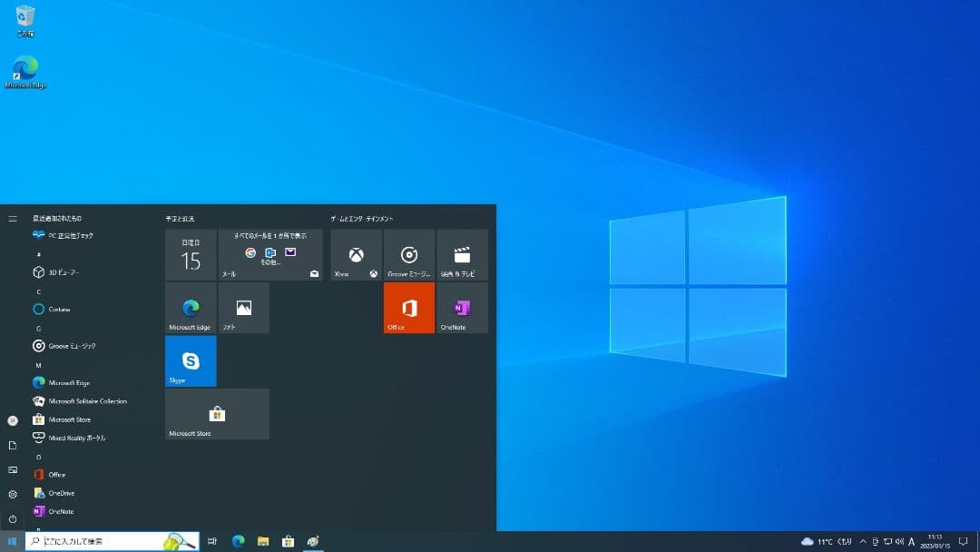Select Microsoft Solitaire Collection in app list
The width and height of the screenshot is (980, 552).
[87, 401]
